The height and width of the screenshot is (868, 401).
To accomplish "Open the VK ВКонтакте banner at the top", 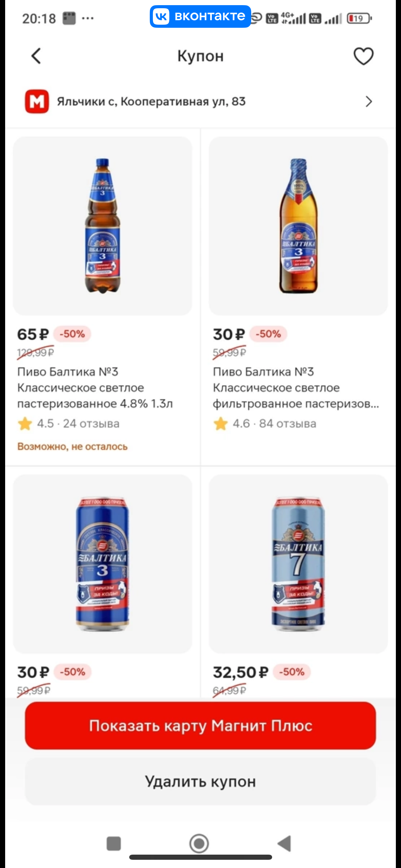I will (200, 16).
